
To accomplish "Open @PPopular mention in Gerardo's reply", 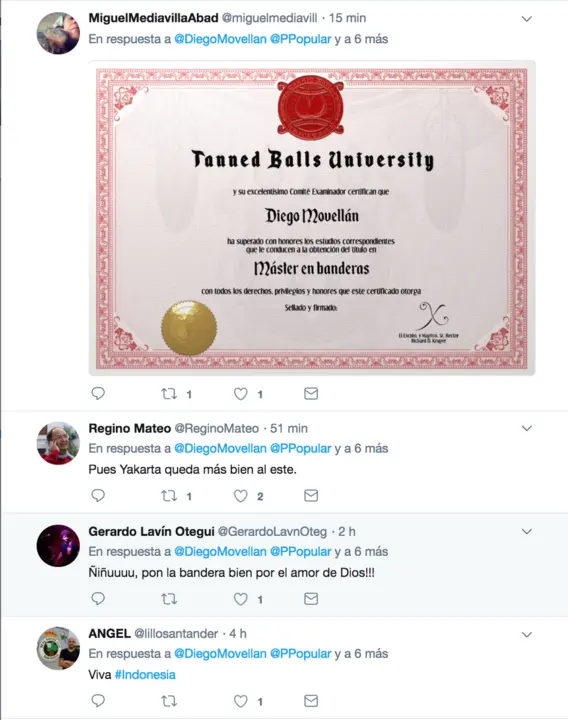I will [x=300, y=551].
